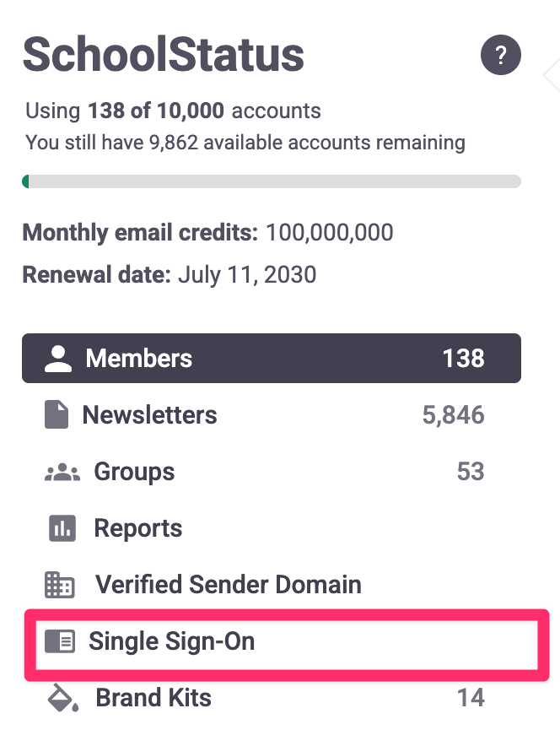Click the 138 members count

[463, 359]
